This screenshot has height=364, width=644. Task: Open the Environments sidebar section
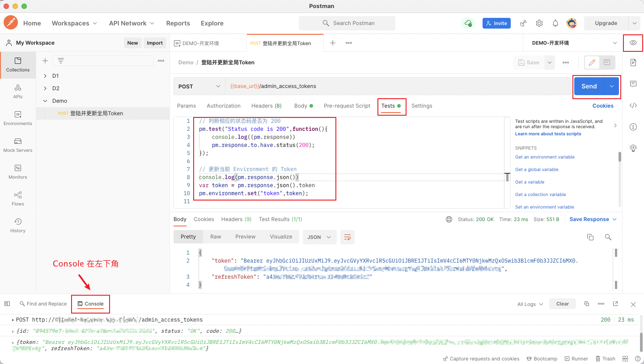point(18,118)
